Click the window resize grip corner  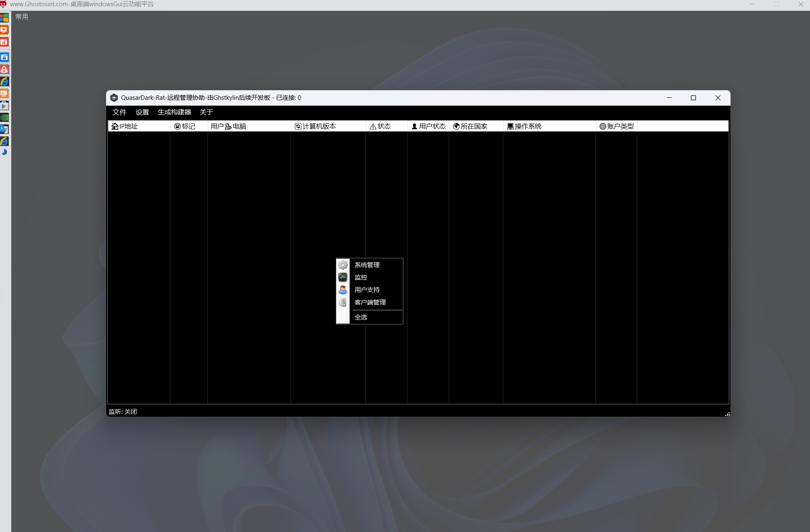[727, 414]
